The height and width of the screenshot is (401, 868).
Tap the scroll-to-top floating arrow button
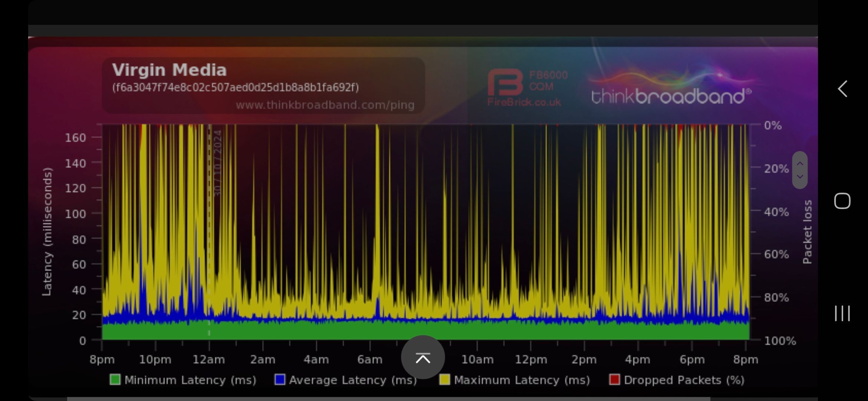tap(423, 358)
